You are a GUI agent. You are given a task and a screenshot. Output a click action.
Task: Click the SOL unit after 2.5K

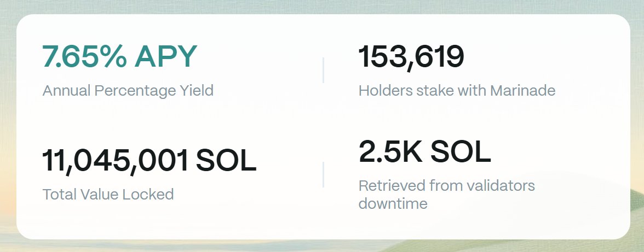[x=461, y=151]
